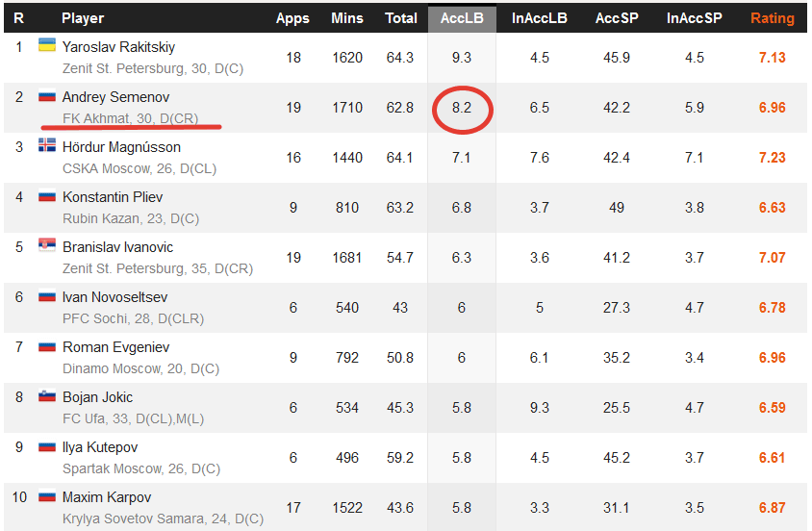Viewport: 812px width, 531px height.
Task: Open Roman Evgeniev player link
Action: [116, 347]
